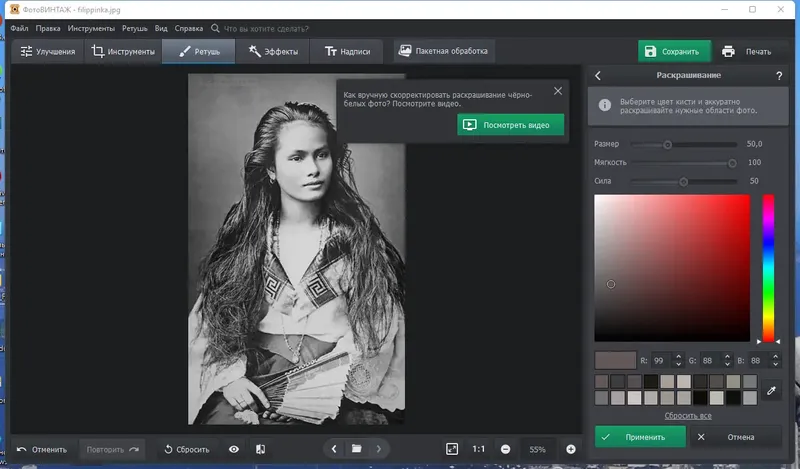Open the Инструменты menu
This screenshot has width=800, height=469.
[91, 28]
